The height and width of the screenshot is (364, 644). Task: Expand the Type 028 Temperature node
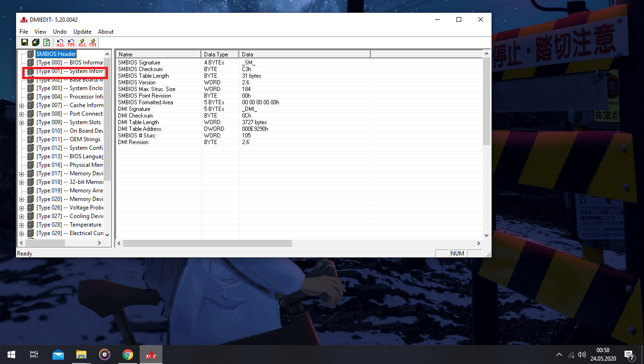21,225
